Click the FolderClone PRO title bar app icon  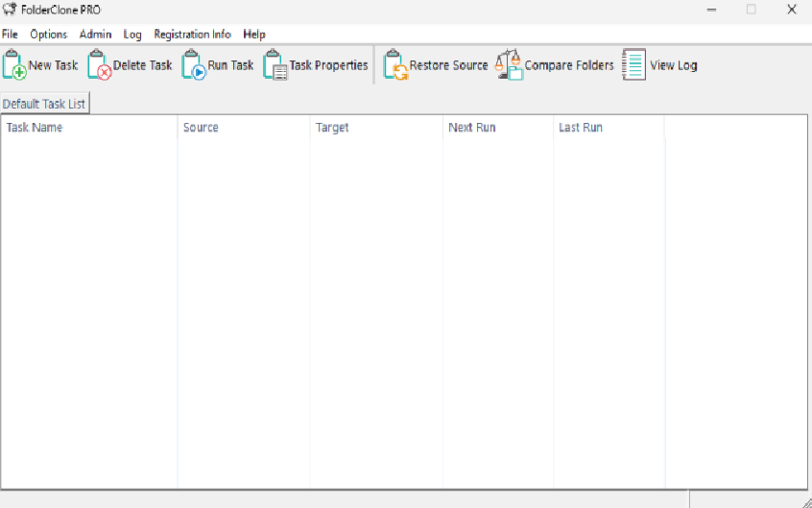(10, 10)
